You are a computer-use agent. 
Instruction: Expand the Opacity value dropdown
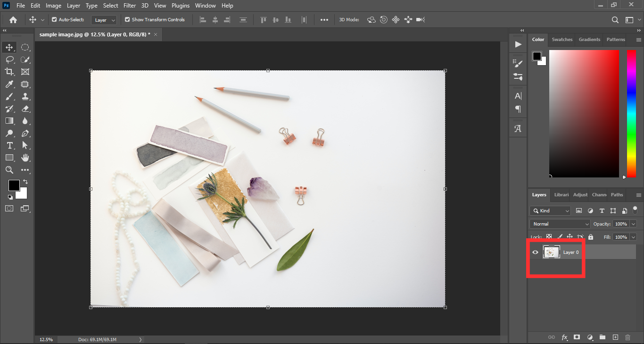click(x=633, y=224)
